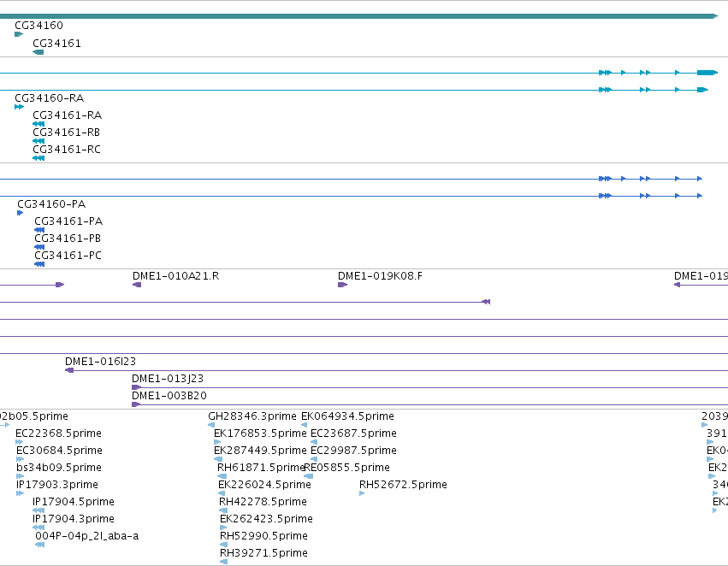728x566 pixels.
Task: Select the RH61871.5prime EST label
Action: (260, 469)
